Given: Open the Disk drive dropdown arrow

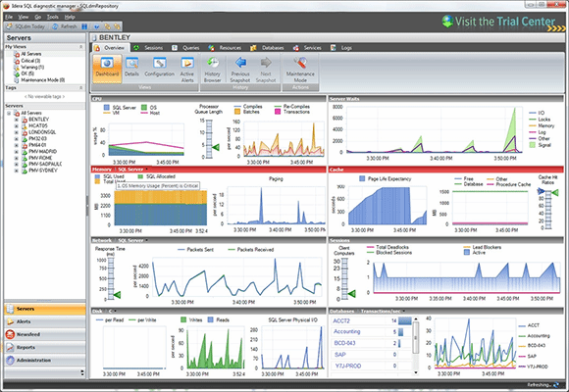Looking at the screenshot, I should click(x=115, y=311).
